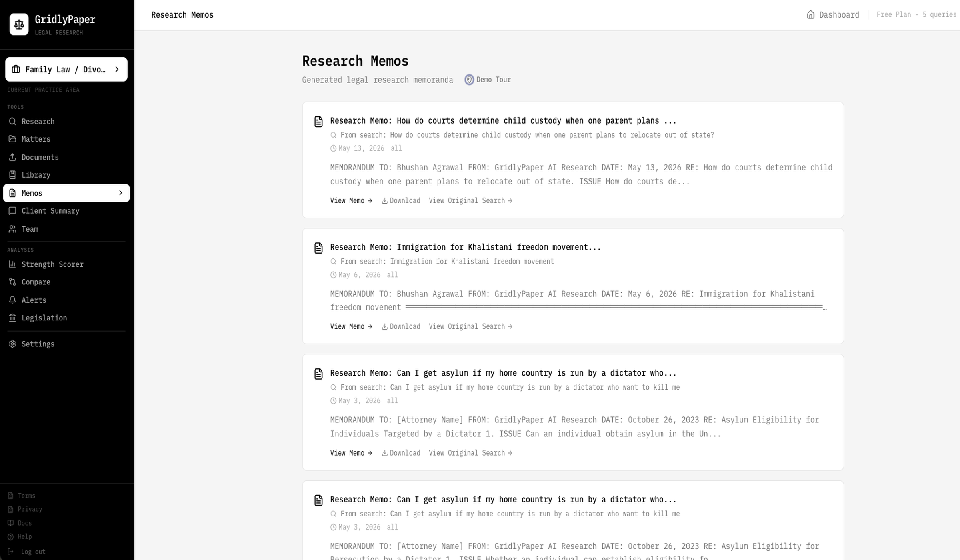Open the Documents upload icon
This screenshot has width=960, height=560.
(x=12, y=157)
